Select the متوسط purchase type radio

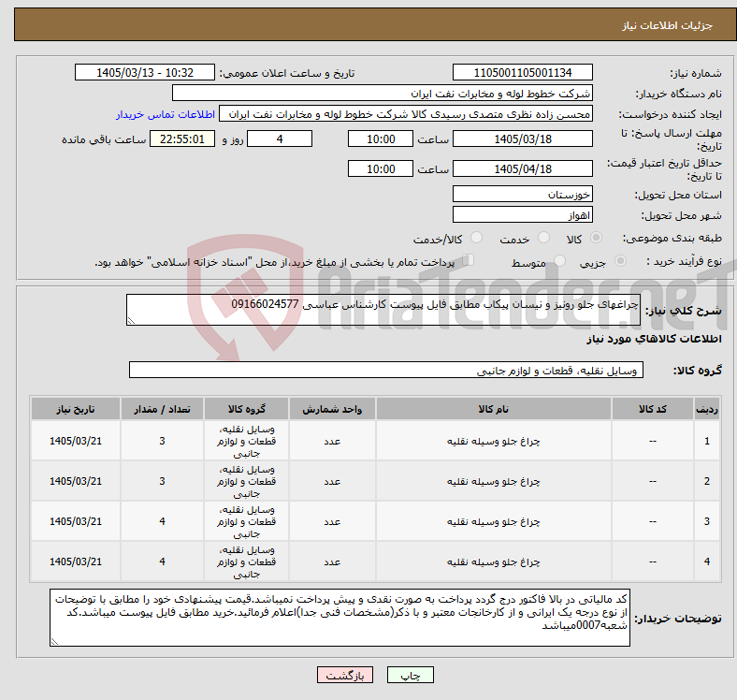click(x=560, y=260)
